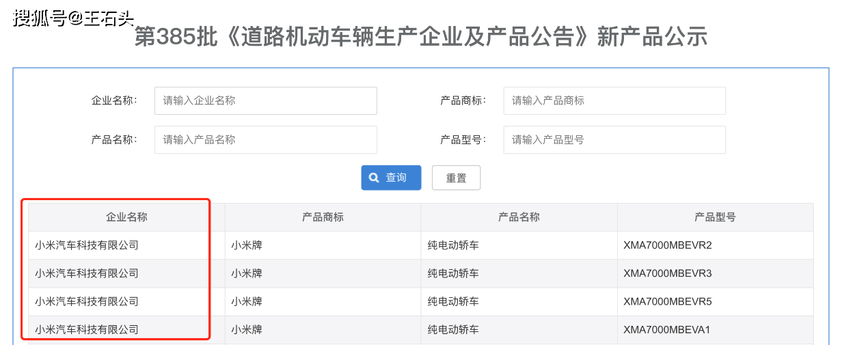Click the 产品名称 column header
This screenshot has height=345, width=868.
[x=519, y=217]
